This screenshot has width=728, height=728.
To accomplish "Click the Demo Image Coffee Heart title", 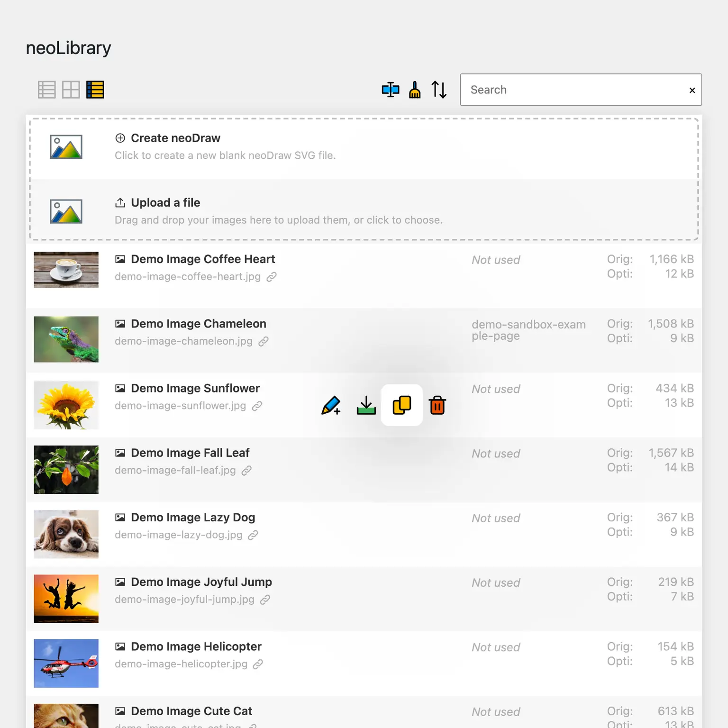I will pos(203,259).
